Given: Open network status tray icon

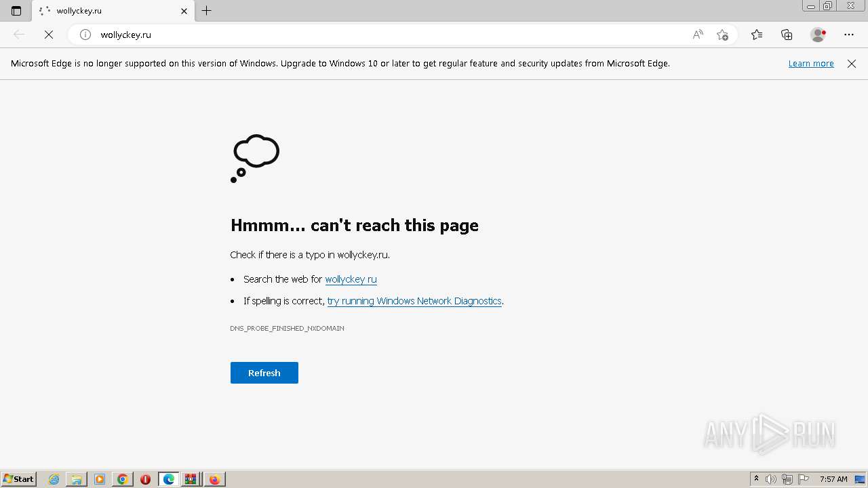Looking at the screenshot, I should click(787, 479).
